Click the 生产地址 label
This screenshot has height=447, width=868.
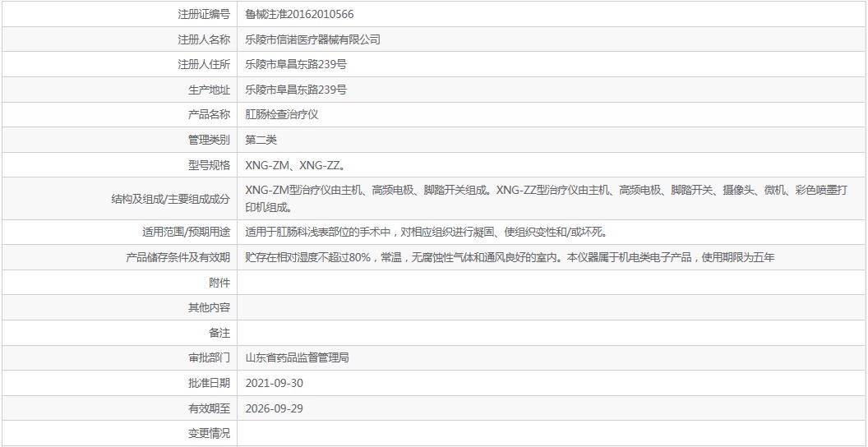pyautogui.click(x=210, y=90)
